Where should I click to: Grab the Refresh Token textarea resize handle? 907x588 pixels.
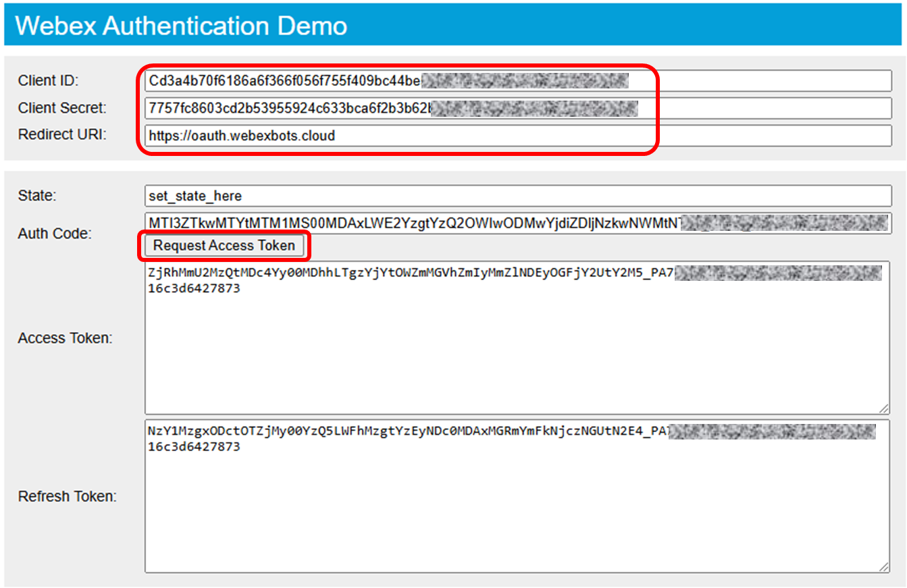(x=884, y=567)
